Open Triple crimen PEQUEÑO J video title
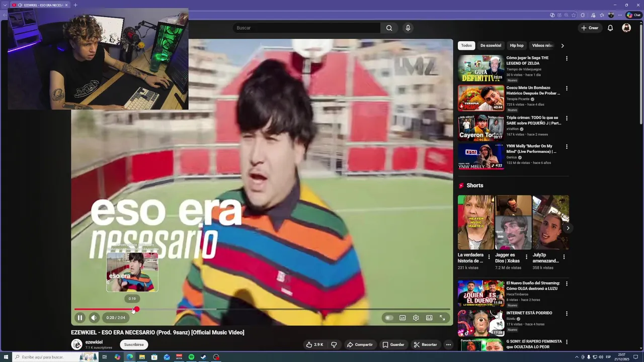 [533, 120]
